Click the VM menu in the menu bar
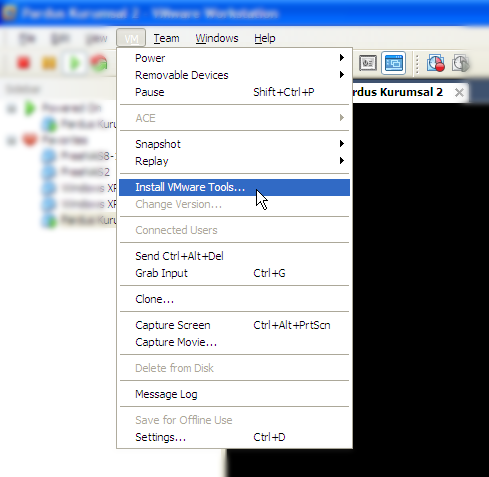 point(131,38)
